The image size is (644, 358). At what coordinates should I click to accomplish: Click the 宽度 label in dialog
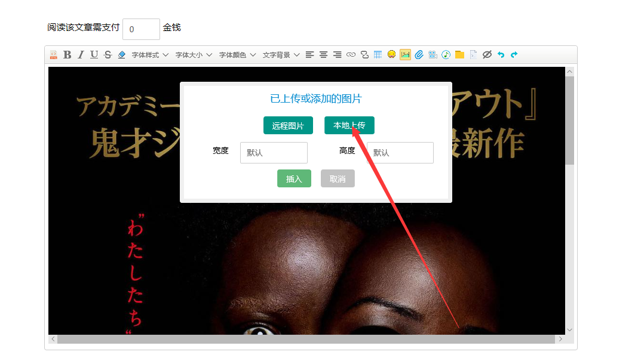220,150
